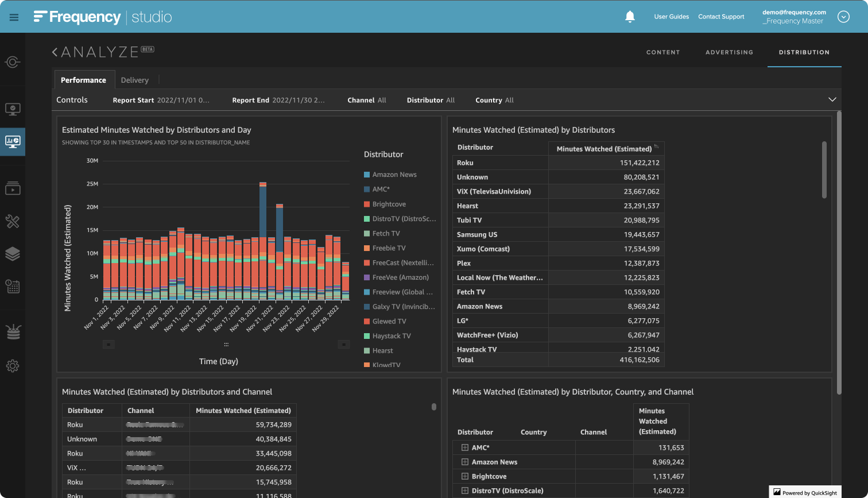Click the Amazon News legend swatch
Screen dimensions: 868x498
tap(367, 175)
